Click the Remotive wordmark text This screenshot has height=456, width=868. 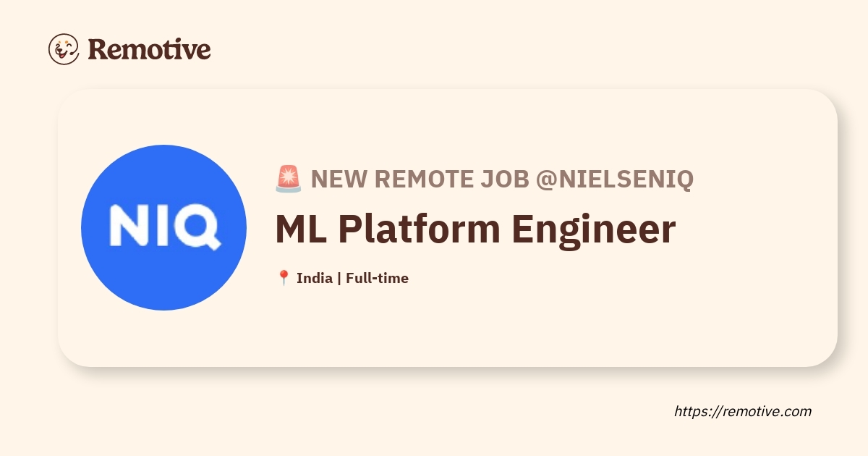coord(149,49)
